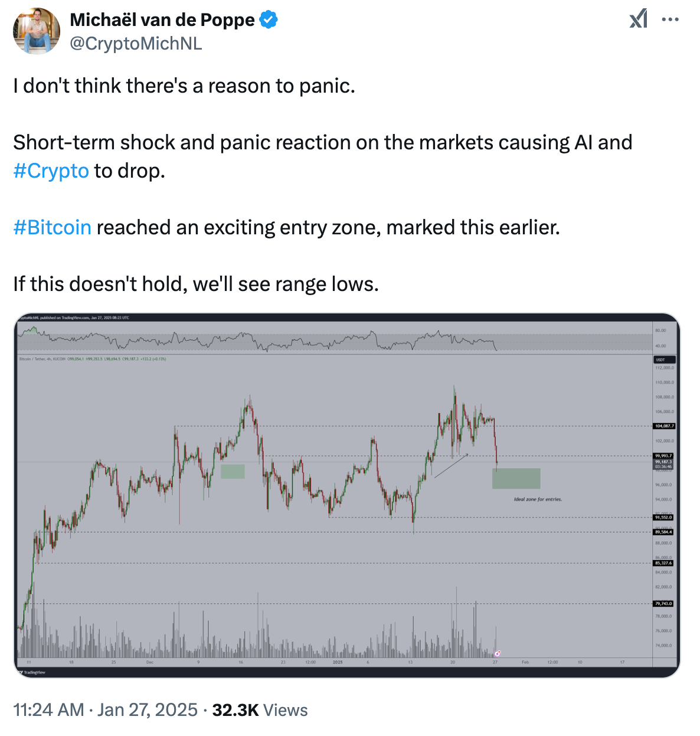
Task: Click the 'Ideal zone for entries' annotation
Action: [538, 499]
